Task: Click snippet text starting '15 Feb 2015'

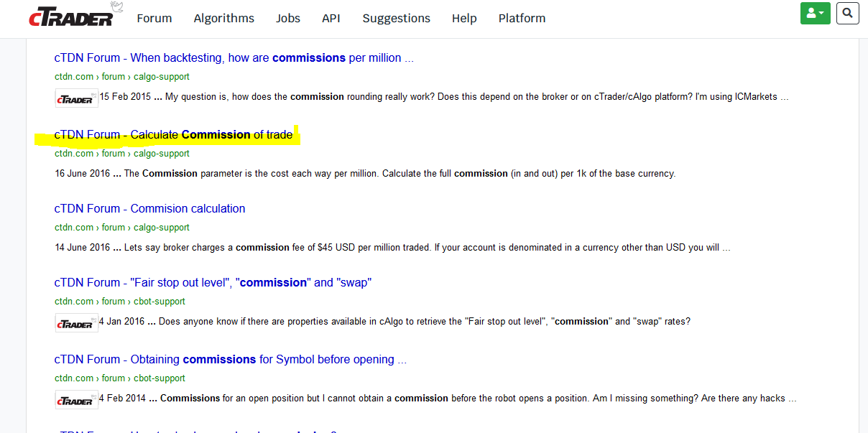Action: click(x=444, y=97)
